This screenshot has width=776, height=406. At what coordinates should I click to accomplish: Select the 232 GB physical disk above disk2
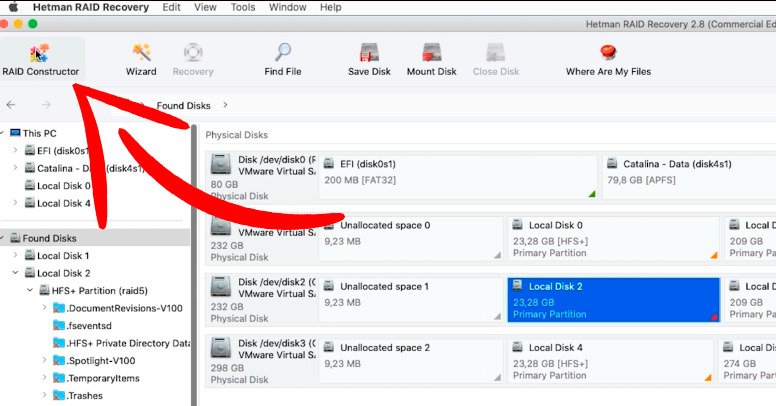[x=221, y=226]
